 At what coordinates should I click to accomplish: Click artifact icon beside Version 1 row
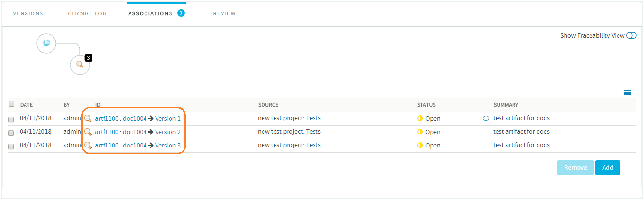coord(88,118)
